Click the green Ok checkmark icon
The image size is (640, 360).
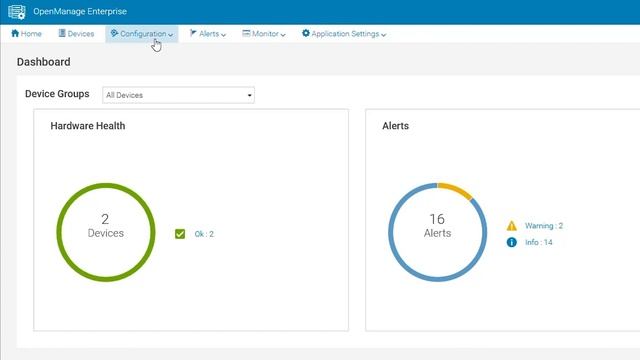pyautogui.click(x=180, y=234)
